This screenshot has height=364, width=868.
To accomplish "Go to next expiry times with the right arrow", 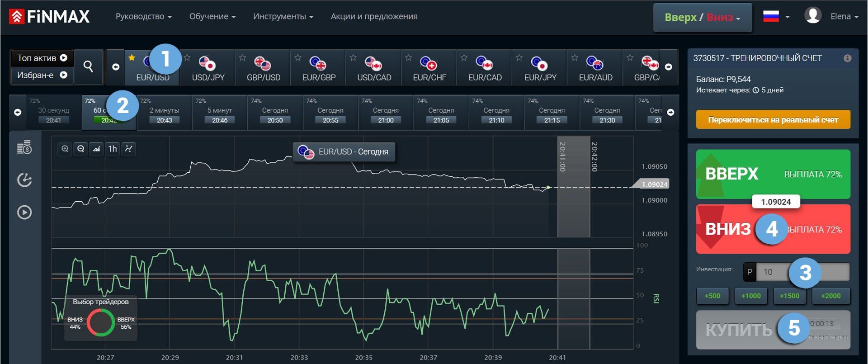I will pos(670,112).
